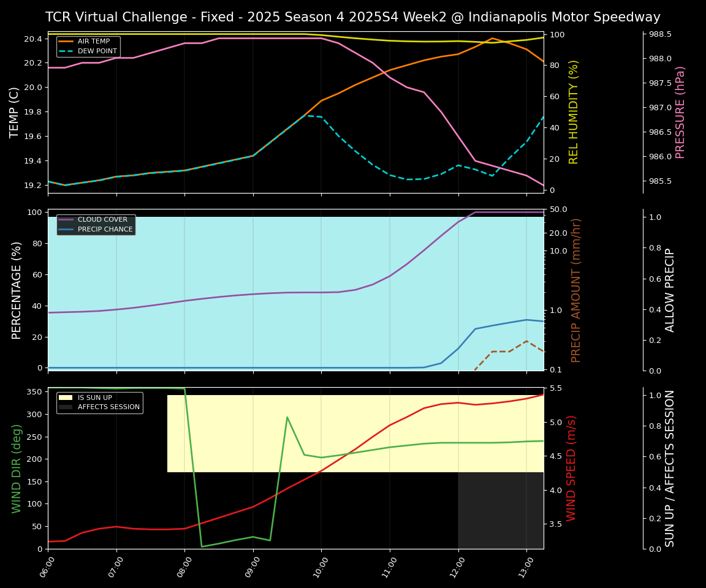The height and width of the screenshot is (588, 706).
Task: Click the TCR Virtual Challenge chart title
Action: pyautogui.click(x=352, y=17)
